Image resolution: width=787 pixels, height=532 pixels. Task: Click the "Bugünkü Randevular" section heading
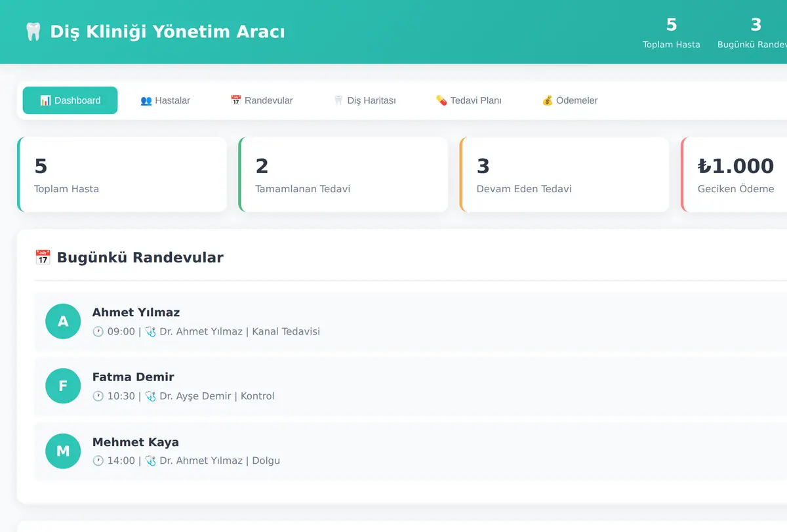[x=140, y=257]
